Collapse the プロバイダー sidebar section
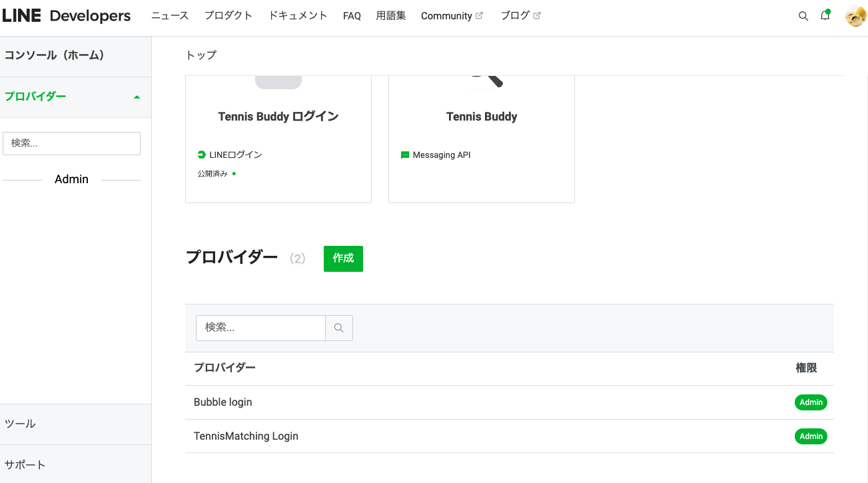This screenshot has width=868, height=483. 137,97
